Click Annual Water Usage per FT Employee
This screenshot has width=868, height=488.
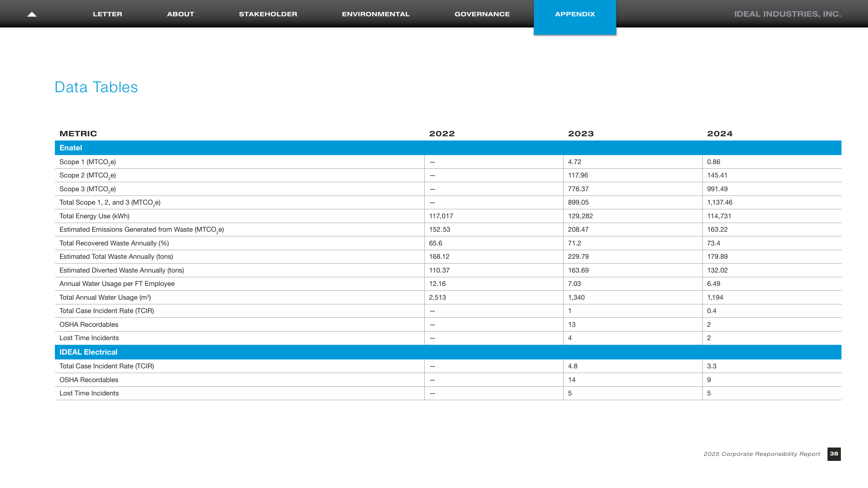pos(117,284)
